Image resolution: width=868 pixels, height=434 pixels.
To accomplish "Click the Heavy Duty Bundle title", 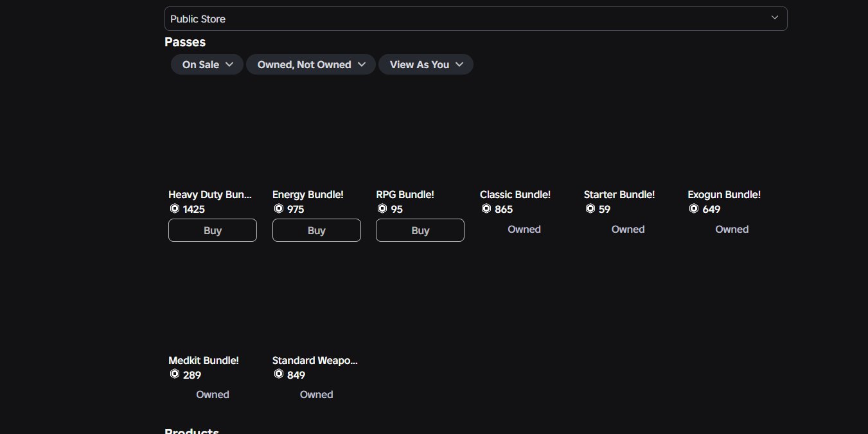I will (x=210, y=194).
